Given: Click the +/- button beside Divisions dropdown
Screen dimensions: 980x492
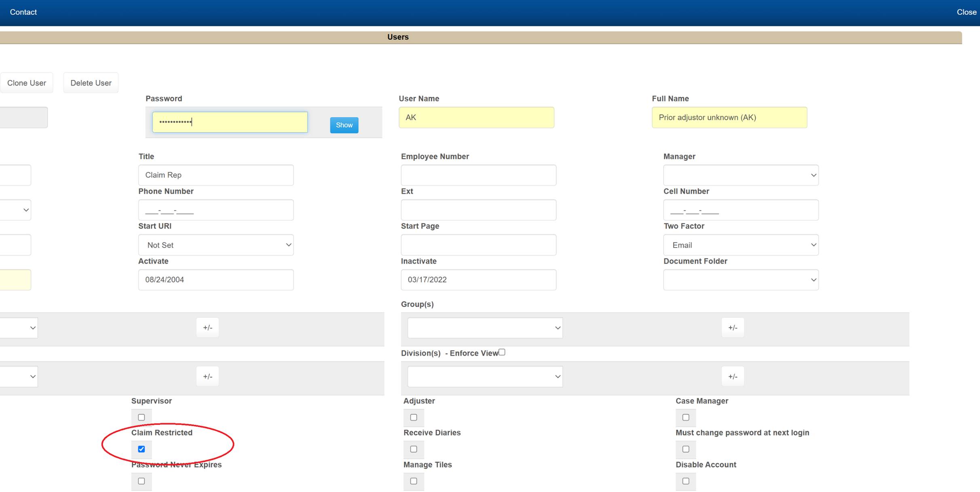Looking at the screenshot, I should point(733,376).
